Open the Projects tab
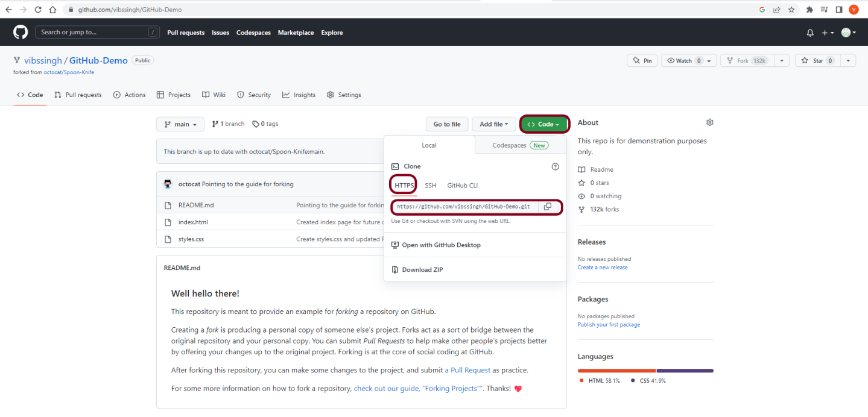Screen dimensions: 868x417 tap(174, 95)
